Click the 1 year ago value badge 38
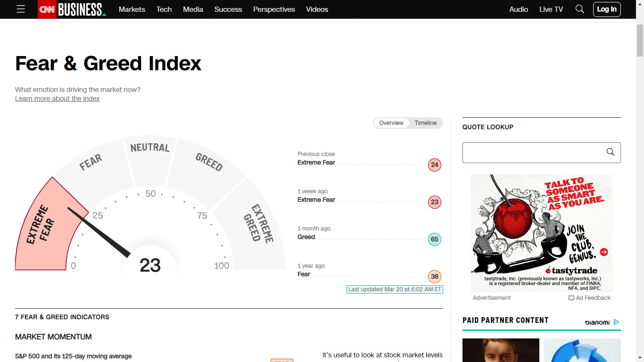Image resolution: width=644 pixels, height=362 pixels. click(435, 277)
